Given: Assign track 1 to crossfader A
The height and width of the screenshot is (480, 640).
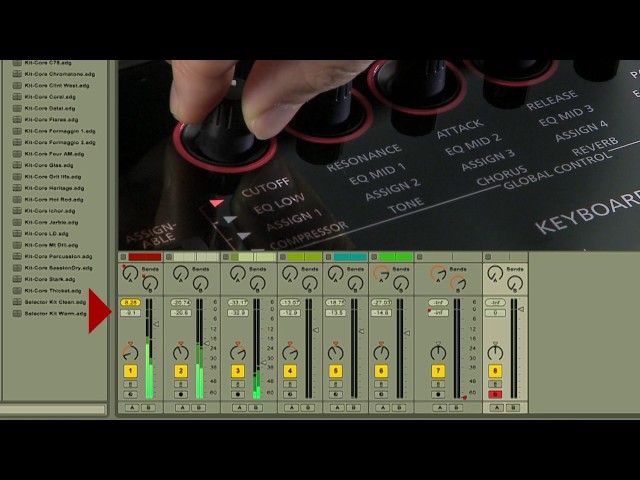Looking at the screenshot, I should pyautogui.click(x=132, y=407).
